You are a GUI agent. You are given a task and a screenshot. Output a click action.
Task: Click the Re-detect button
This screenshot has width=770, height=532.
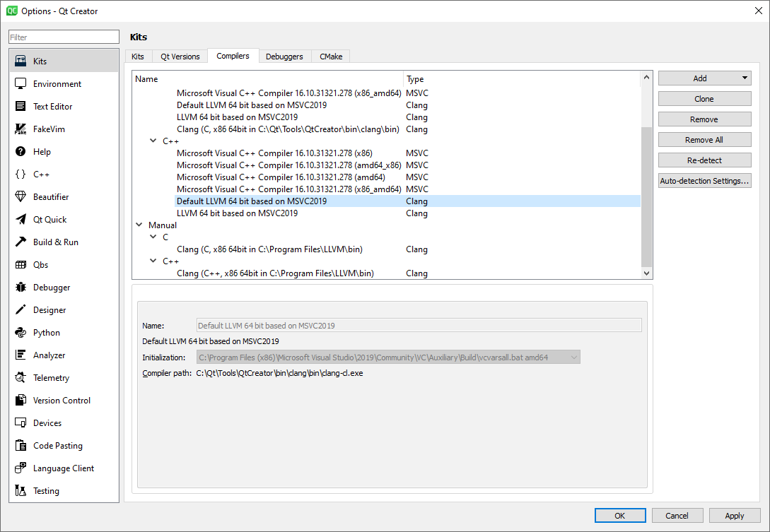click(705, 160)
